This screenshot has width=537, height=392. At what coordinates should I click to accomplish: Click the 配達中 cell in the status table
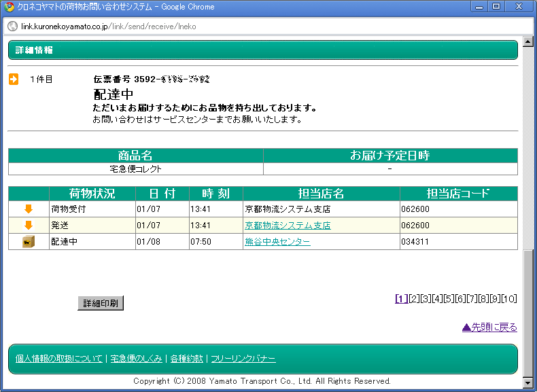coord(92,242)
